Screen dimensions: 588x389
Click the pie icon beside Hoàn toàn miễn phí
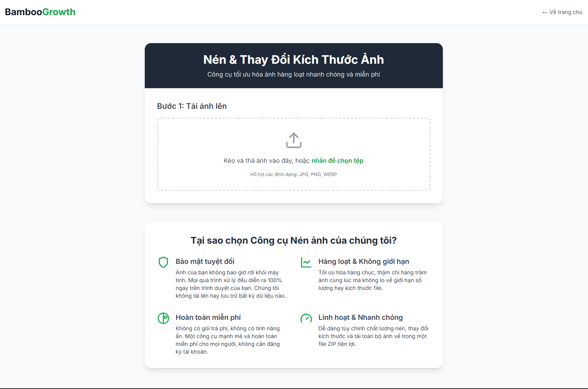pos(163,318)
